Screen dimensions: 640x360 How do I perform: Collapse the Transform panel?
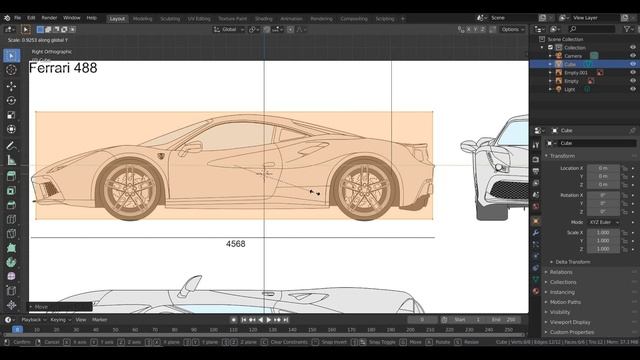click(x=562, y=156)
